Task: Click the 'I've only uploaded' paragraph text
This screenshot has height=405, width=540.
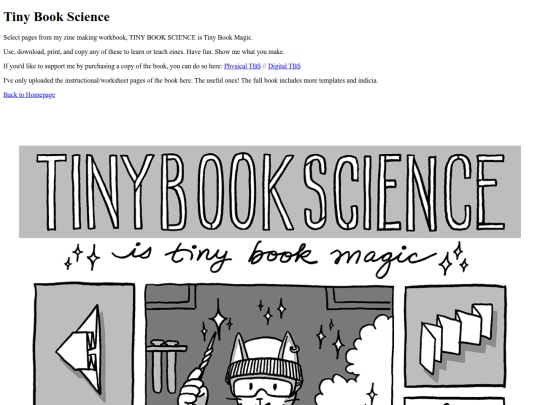Action: click(x=191, y=81)
